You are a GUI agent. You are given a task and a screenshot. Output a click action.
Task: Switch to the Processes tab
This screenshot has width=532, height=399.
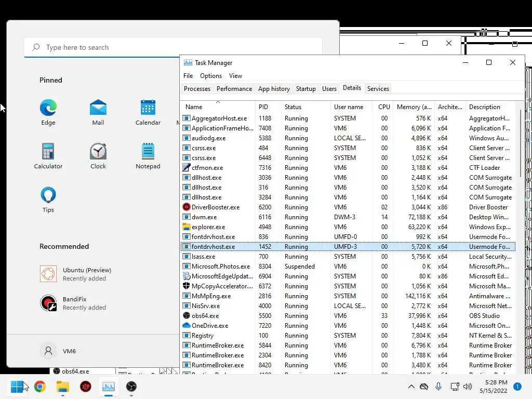(x=197, y=88)
